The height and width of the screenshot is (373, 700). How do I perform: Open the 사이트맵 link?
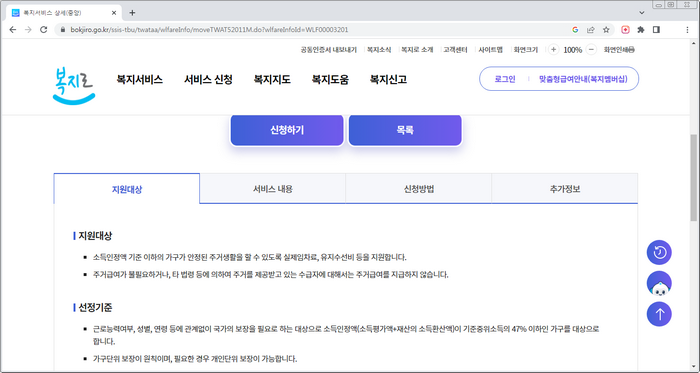(490, 50)
